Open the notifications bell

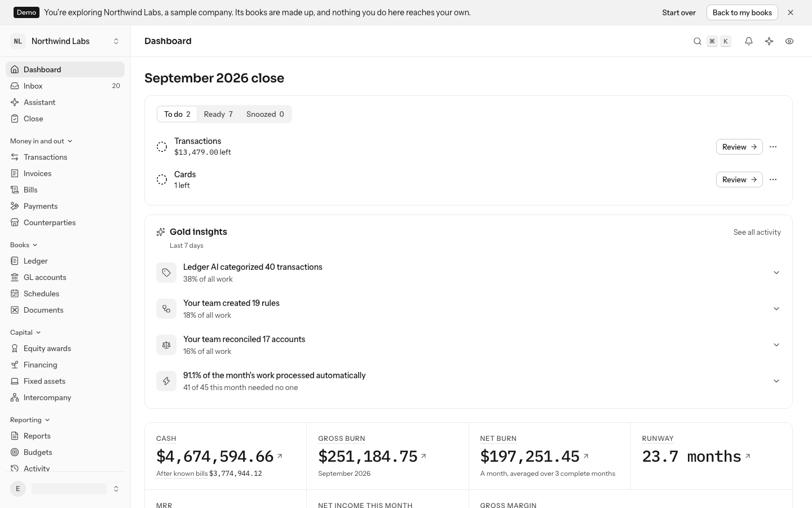click(x=749, y=41)
